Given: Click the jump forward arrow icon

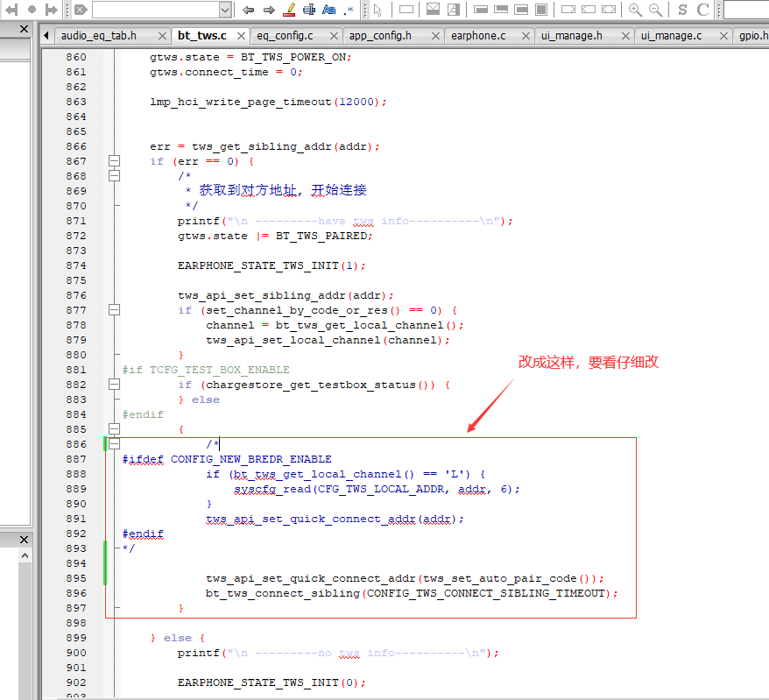Looking at the screenshot, I should point(51,10).
